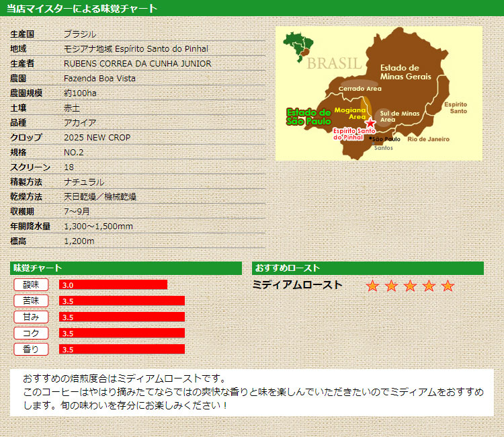Click the 酸味 label badge

click(x=31, y=284)
